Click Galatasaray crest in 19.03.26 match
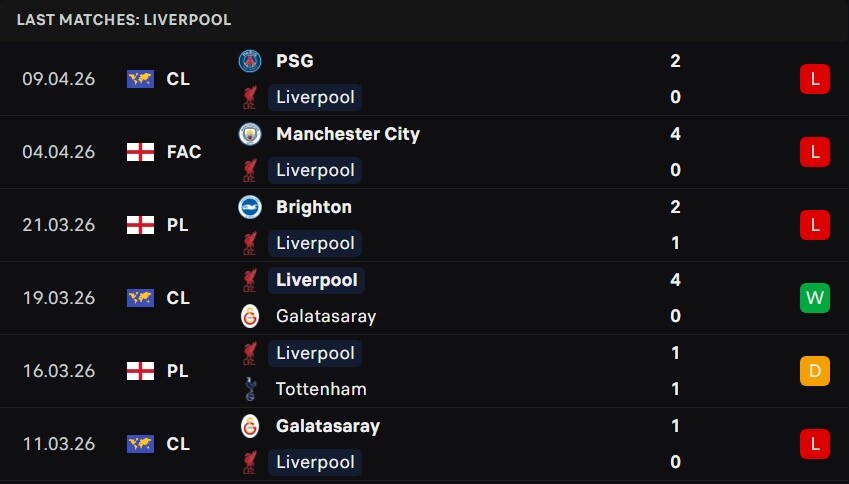Screen dimensions: 849x484 [x=250, y=316]
